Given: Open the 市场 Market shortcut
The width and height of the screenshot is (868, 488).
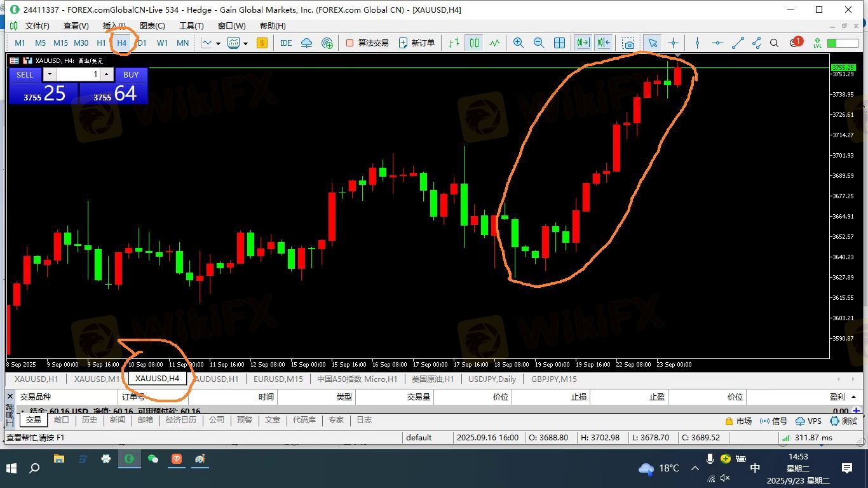Looking at the screenshot, I should (x=738, y=421).
